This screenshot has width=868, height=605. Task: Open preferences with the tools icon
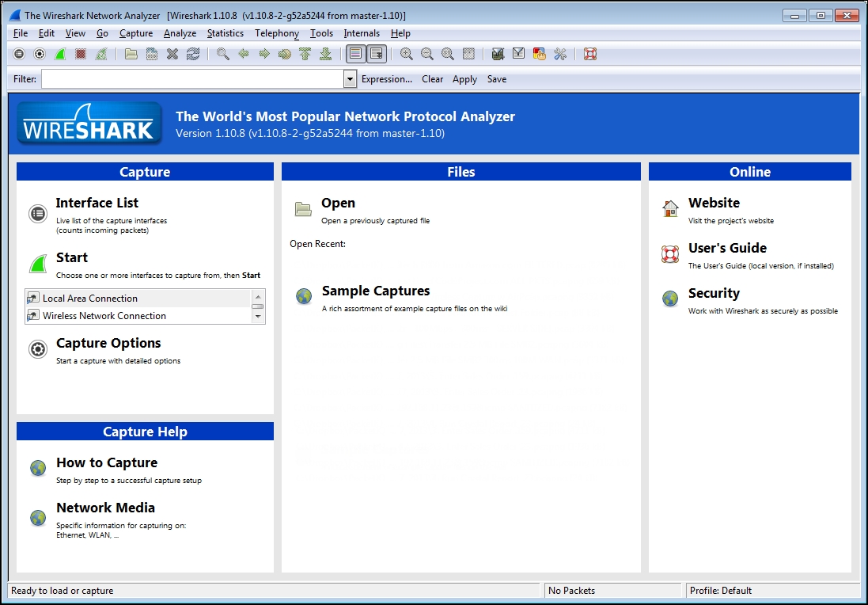[x=560, y=54]
